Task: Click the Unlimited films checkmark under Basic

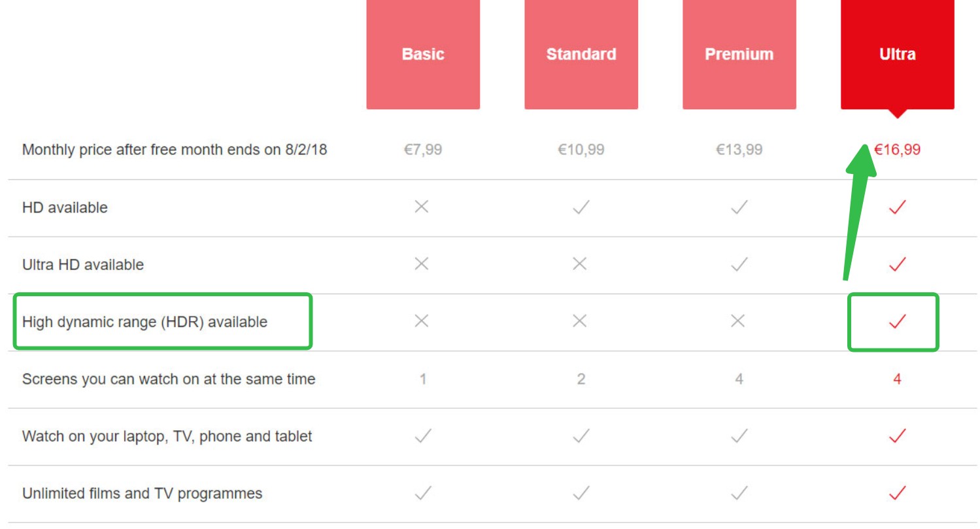Action: (423, 492)
